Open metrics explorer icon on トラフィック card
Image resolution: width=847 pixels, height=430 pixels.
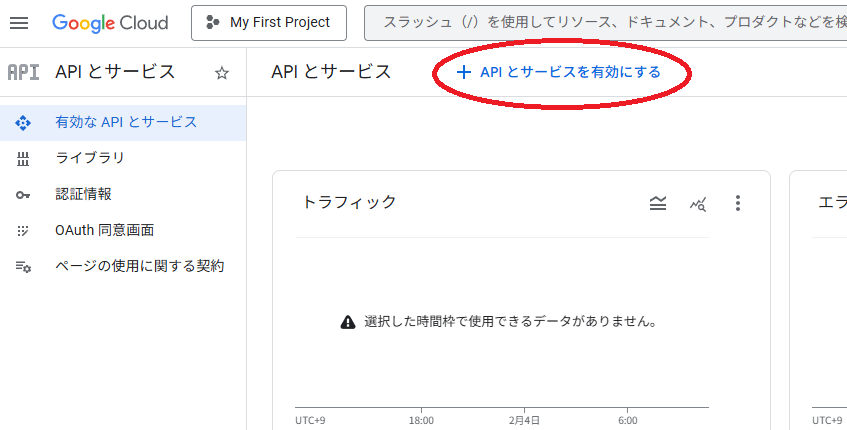[x=698, y=204]
